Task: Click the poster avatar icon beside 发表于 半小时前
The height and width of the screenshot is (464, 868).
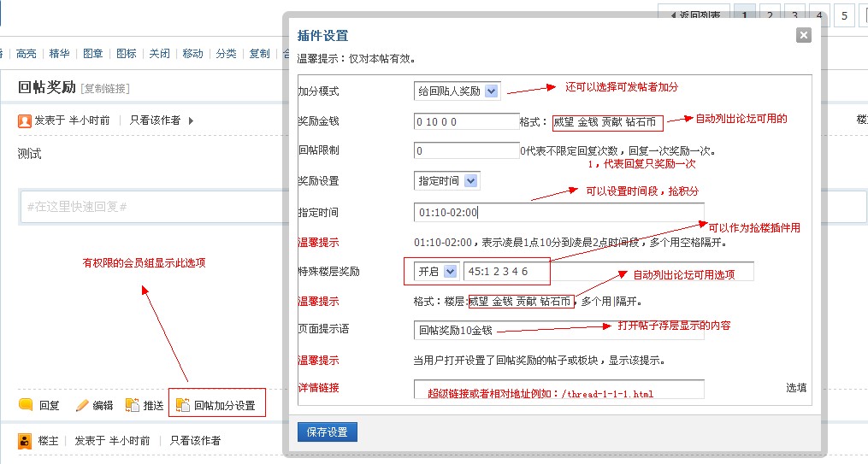Action: pyautogui.click(x=24, y=120)
